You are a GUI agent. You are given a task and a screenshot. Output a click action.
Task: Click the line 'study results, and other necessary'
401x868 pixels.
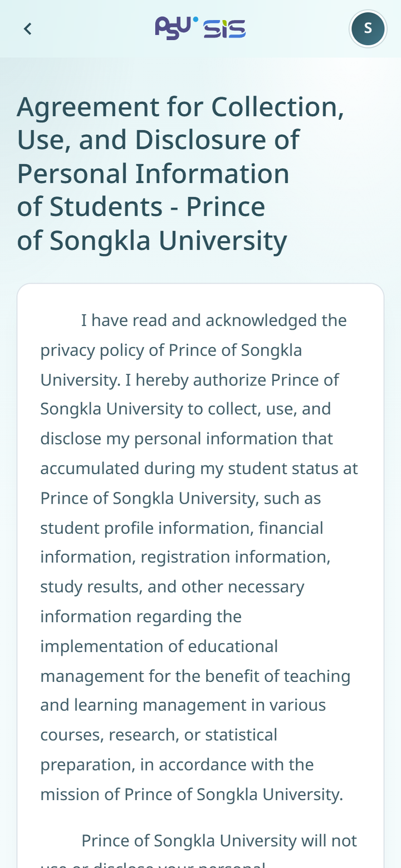pos(172,587)
